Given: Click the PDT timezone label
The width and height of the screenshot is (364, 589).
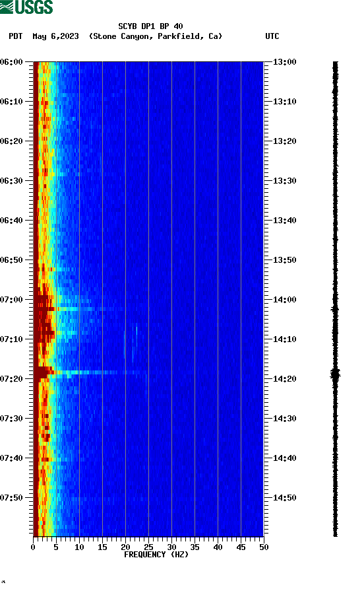Looking at the screenshot, I should coord(15,36).
